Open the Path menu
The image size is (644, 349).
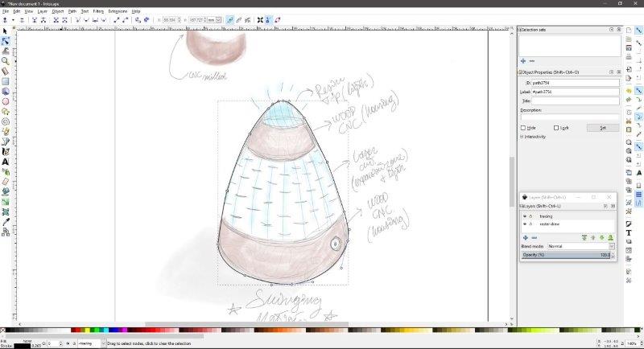pyautogui.click(x=72, y=11)
